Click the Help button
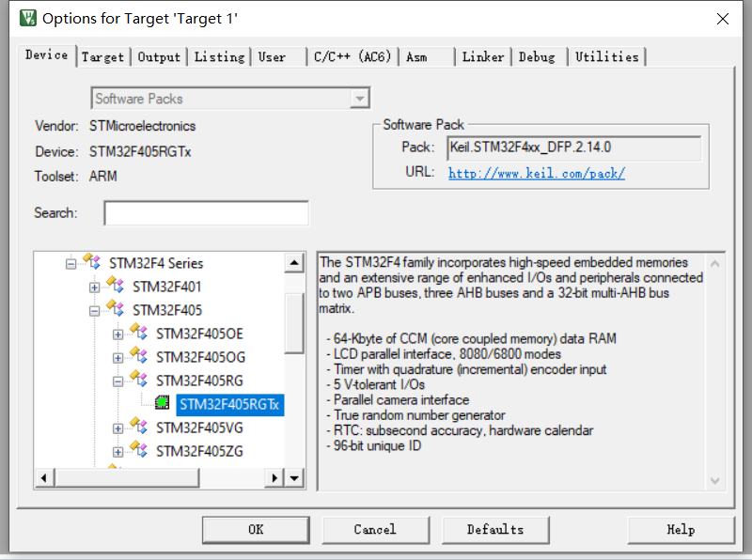The height and width of the screenshot is (560, 752). point(681,530)
